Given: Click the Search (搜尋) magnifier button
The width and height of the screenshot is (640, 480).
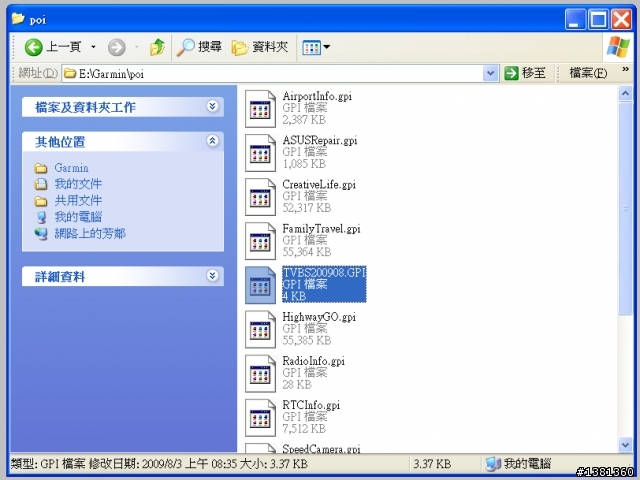Looking at the screenshot, I should [x=199, y=47].
